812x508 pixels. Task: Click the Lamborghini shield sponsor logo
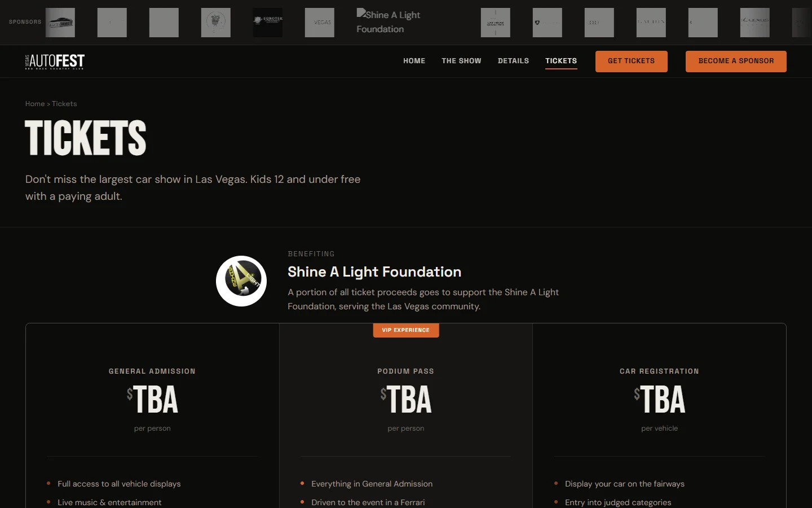[x=547, y=23]
